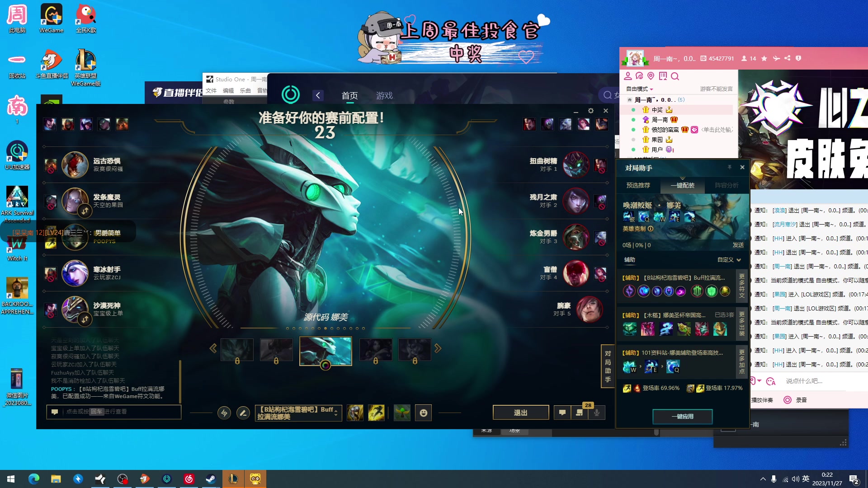Open rune page dropdown Buff拉满流娜美
This screenshot has width=868, height=488.
click(297, 413)
